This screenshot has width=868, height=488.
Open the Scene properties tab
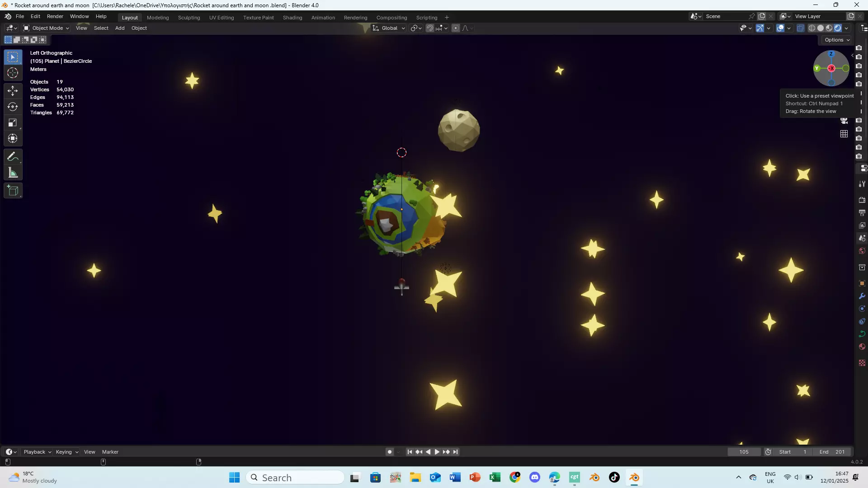(x=862, y=238)
